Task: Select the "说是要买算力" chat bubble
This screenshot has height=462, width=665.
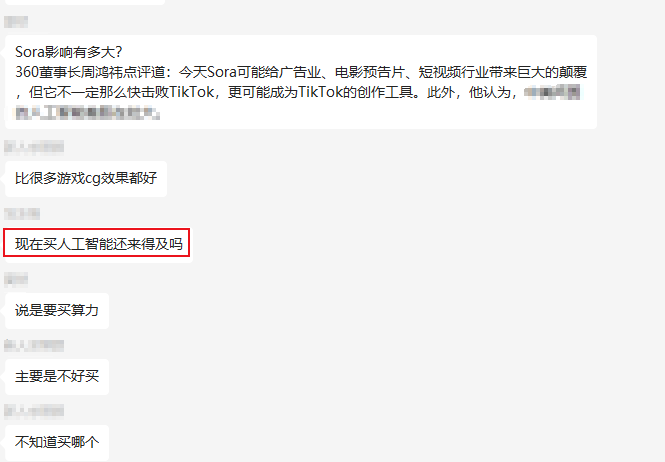Action: (57, 311)
